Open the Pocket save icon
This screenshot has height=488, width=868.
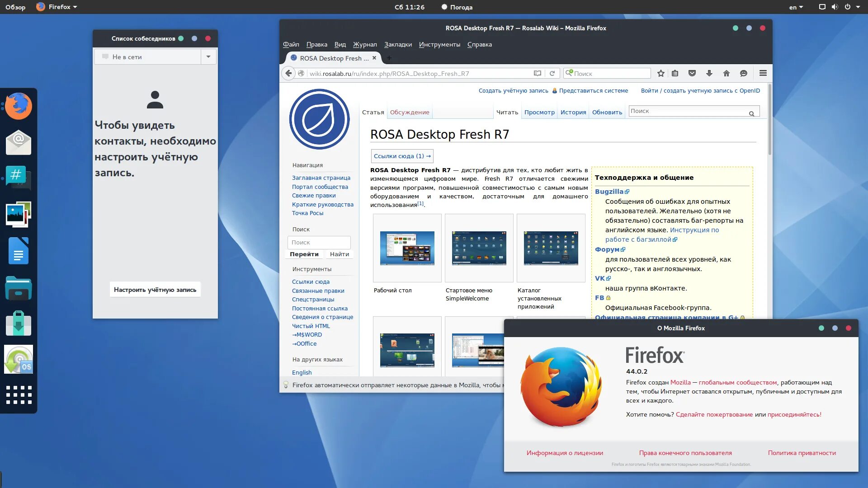[692, 73]
